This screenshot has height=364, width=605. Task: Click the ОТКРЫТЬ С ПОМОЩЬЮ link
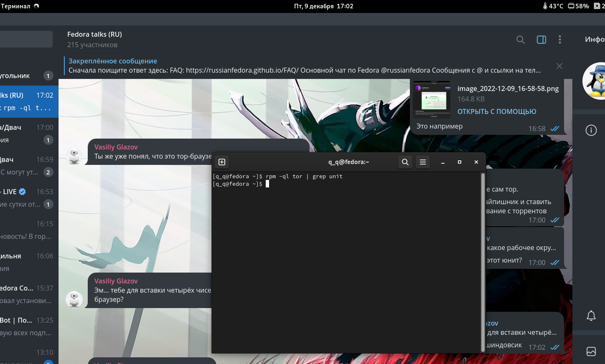click(496, 111)
